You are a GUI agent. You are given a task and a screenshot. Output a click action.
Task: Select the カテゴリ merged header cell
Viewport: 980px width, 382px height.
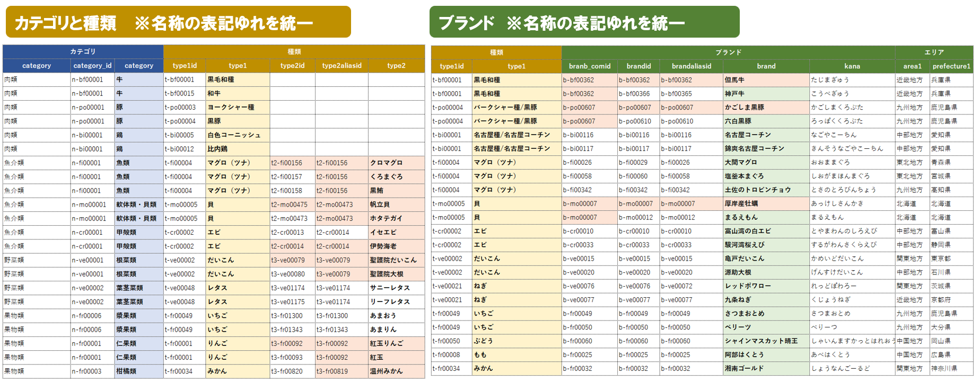coord(83,51)
